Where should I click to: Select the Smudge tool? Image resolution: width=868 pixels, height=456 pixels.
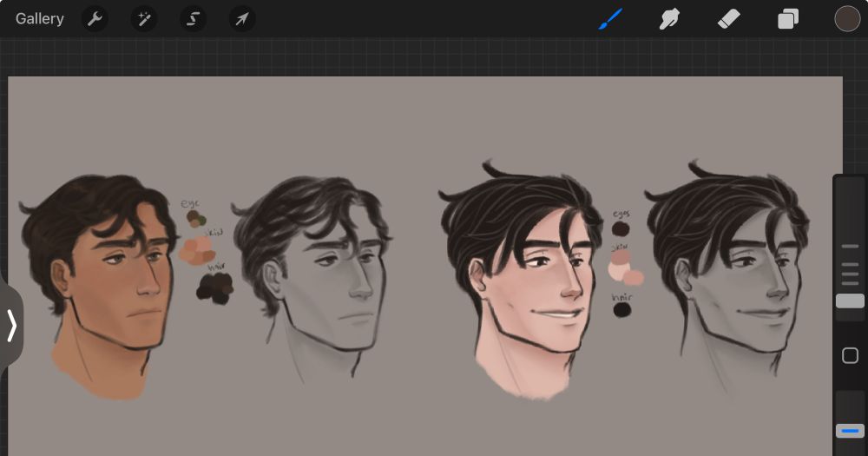[x=669, y=19]
